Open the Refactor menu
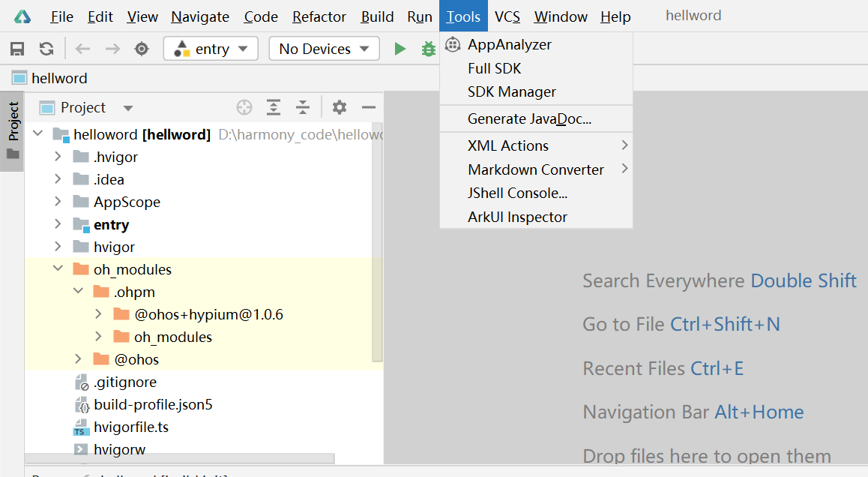 click(319, 16)
